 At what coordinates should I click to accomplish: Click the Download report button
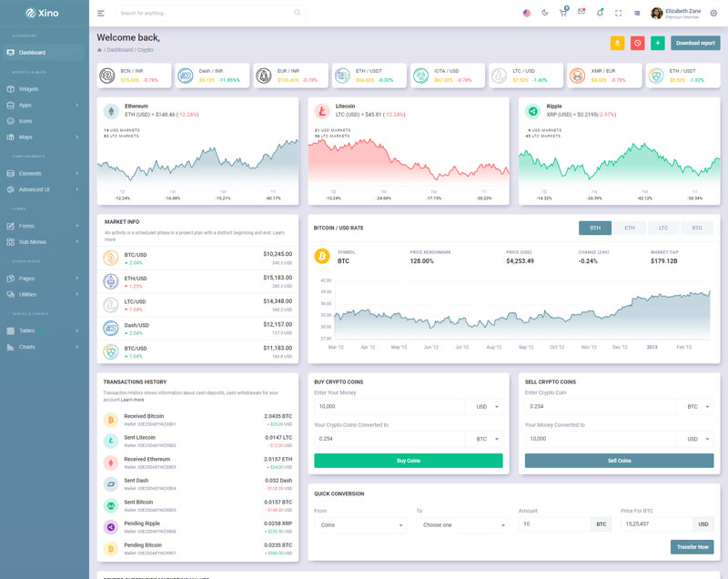[695, 43]
